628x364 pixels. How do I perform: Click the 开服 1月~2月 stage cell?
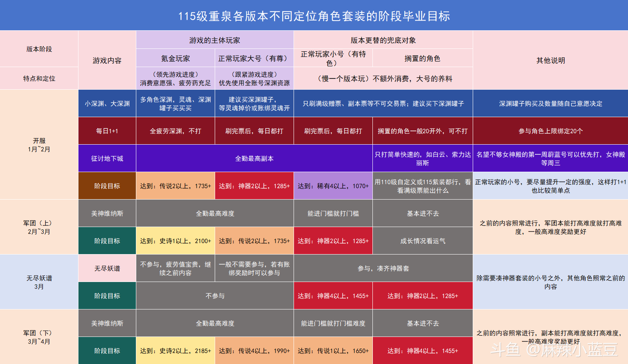click(x=39, y=145)
